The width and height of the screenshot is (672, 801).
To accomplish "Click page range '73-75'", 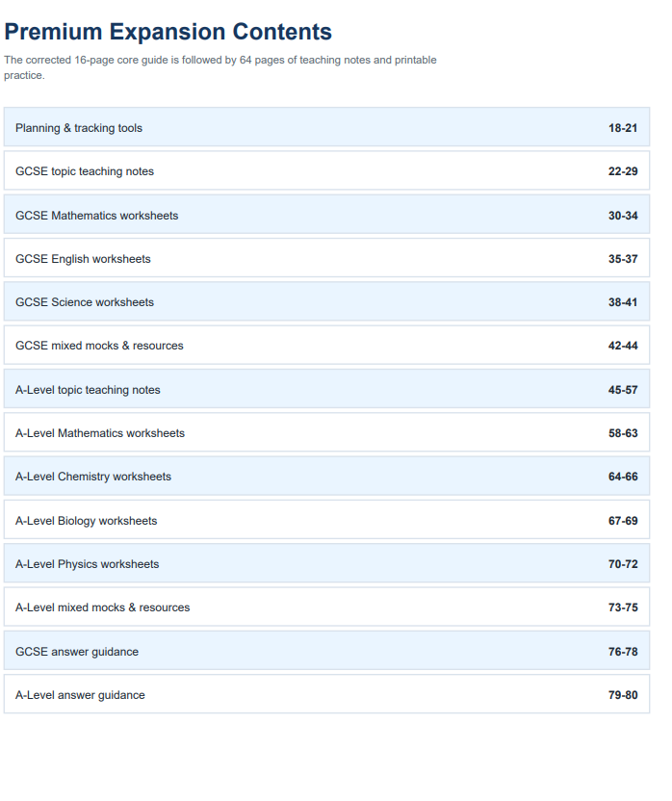I will (623, 607).
